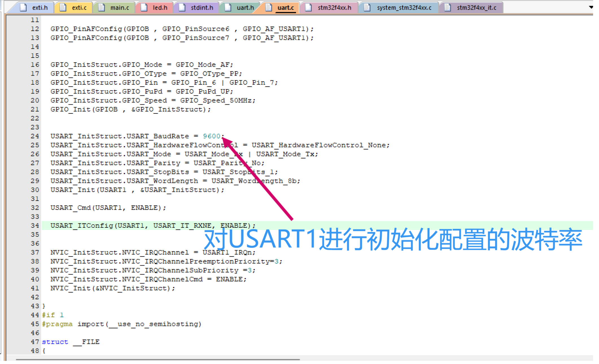Click the file icon on exti.c tab

click(63, 8)
